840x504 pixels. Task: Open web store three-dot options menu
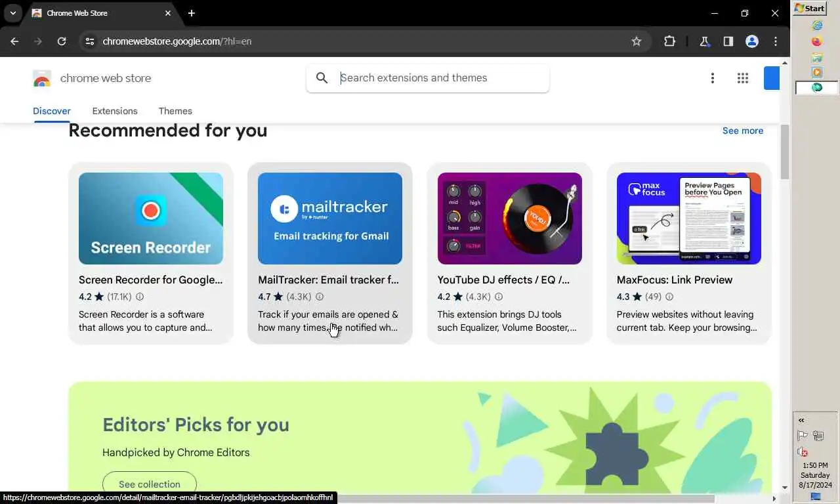tap(712, 78)
